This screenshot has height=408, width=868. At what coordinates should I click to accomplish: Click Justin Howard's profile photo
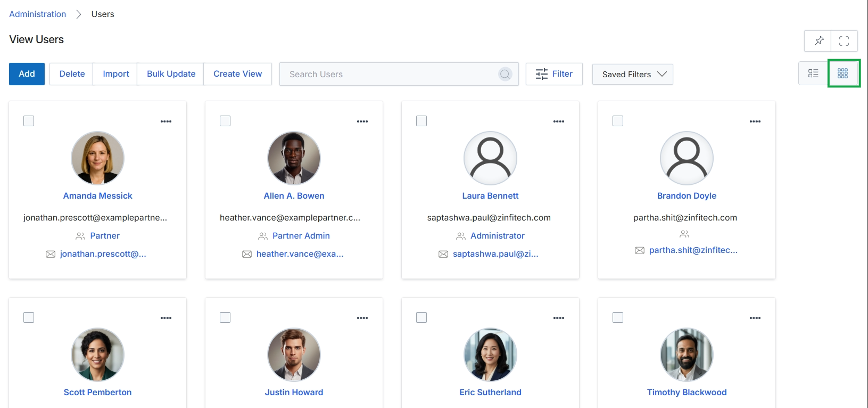294,355
